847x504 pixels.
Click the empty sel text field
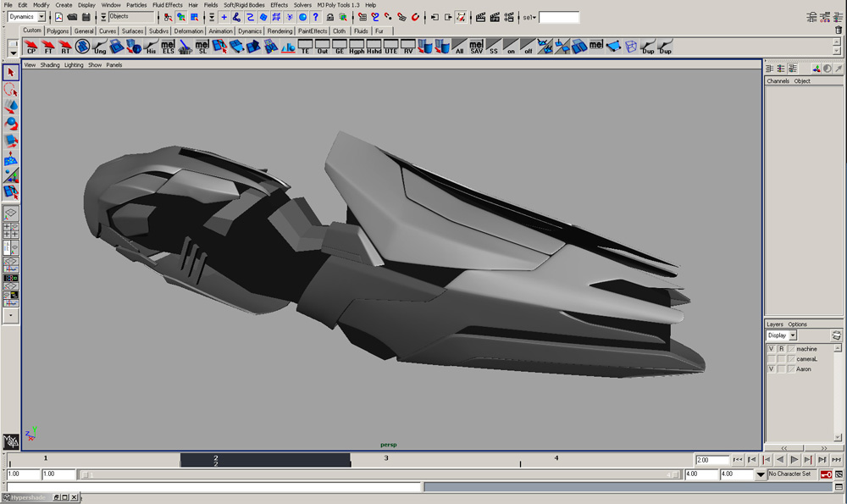coord(559,18)
